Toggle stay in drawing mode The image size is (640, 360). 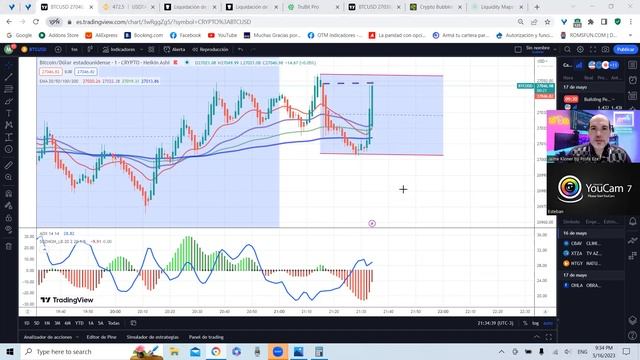[x=9, y=205]
